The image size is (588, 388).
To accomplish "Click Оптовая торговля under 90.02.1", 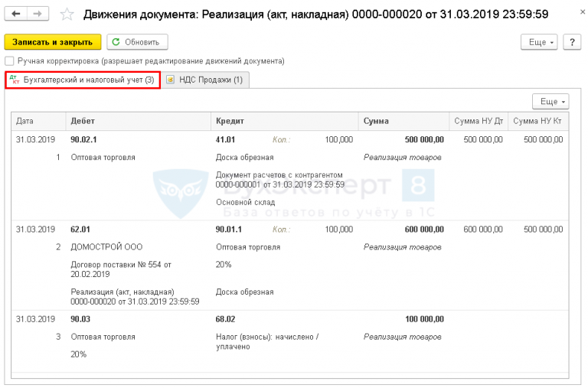I will click(x=103, y=158).
